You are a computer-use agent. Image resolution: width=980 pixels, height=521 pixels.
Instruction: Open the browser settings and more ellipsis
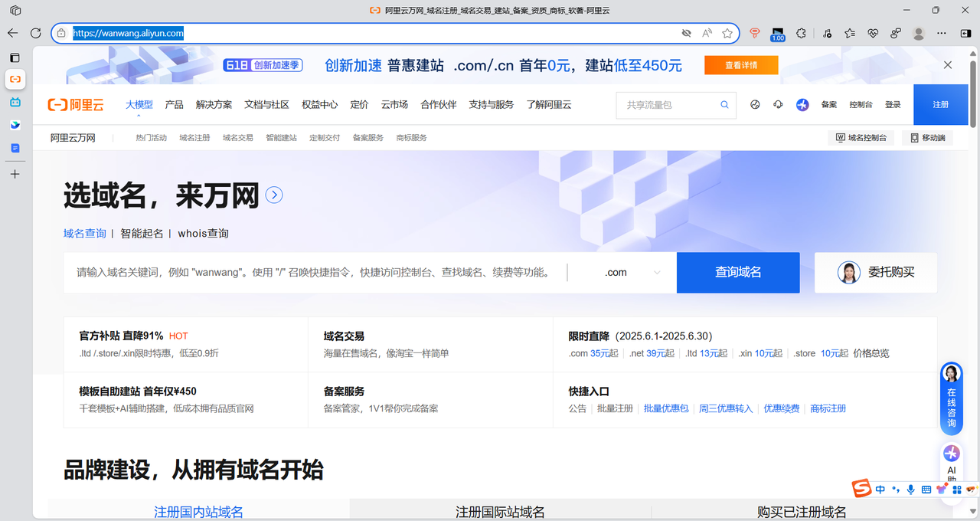coord(942,33)
